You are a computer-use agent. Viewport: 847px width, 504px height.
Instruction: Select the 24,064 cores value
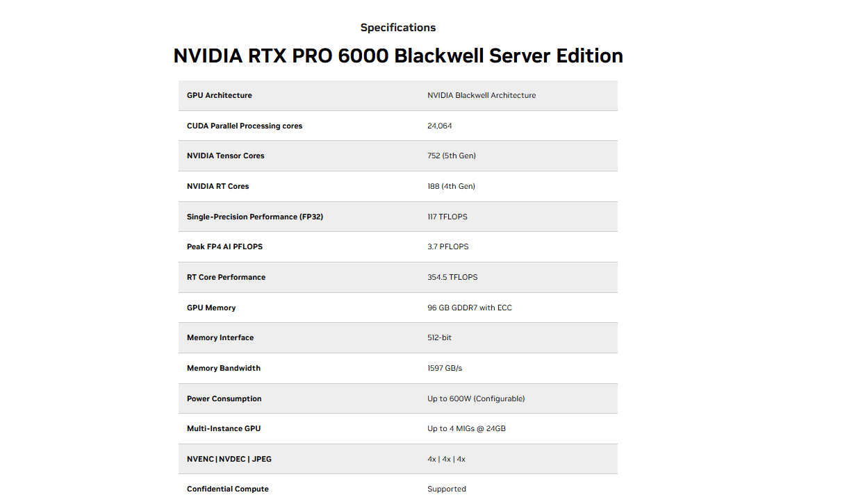pos(440,126)
